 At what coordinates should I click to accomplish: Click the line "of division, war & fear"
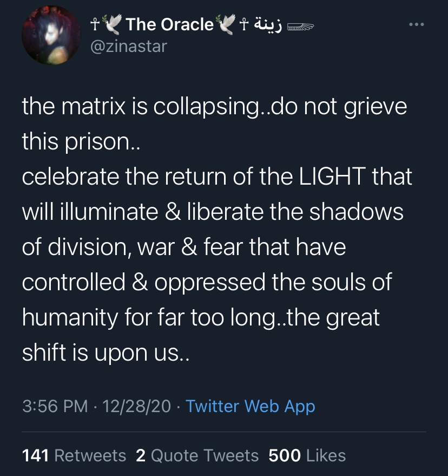(184, 247)
